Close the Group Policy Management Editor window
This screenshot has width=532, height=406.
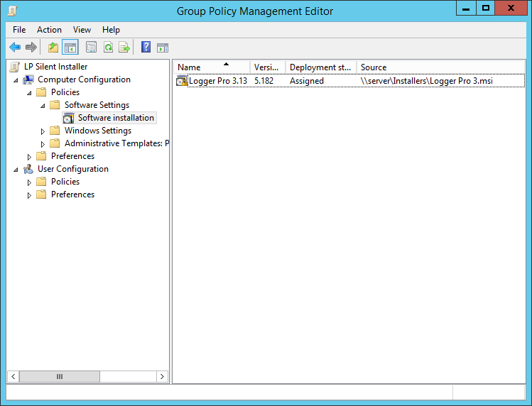511,8
